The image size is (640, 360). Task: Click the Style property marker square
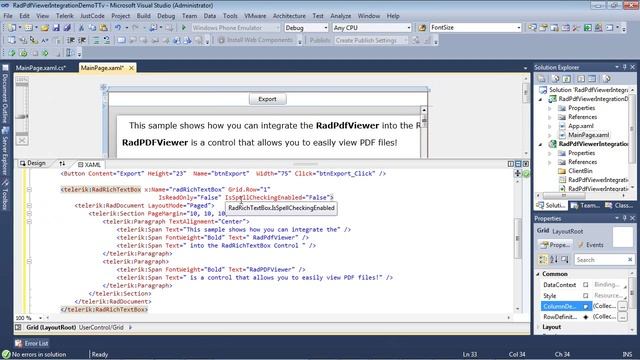[x=586, y=296]
